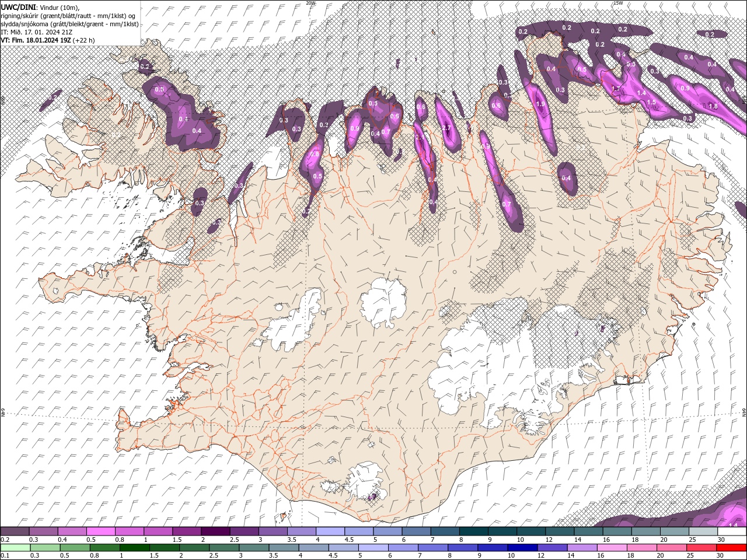Select the green rain scale swatch labeled 0.5
This screenshot has height=560, width=747.
pyautogui.click(x=75, y=547)
